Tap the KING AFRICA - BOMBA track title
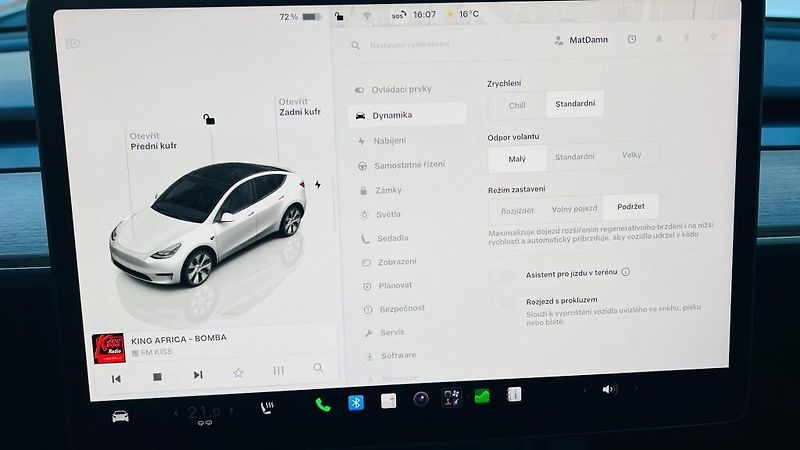The image size is (800, 450). tap(179, 339)
